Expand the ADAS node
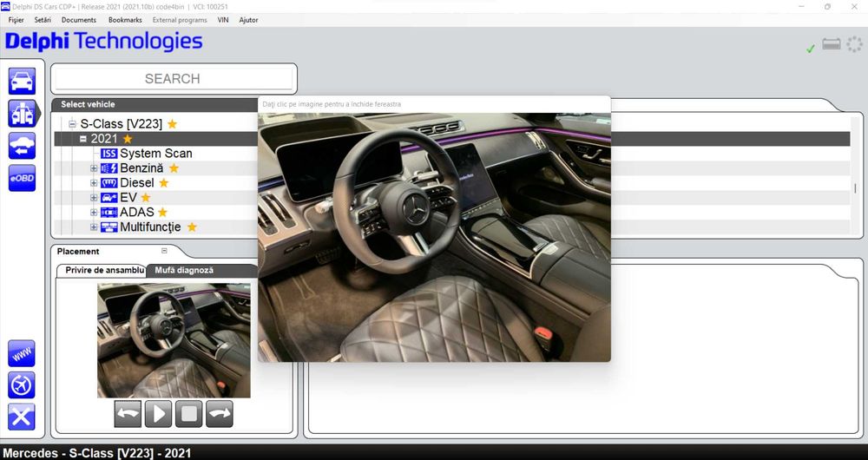Image resolution: width=868 pixels, height=460 pixels. tap(94, 212)
